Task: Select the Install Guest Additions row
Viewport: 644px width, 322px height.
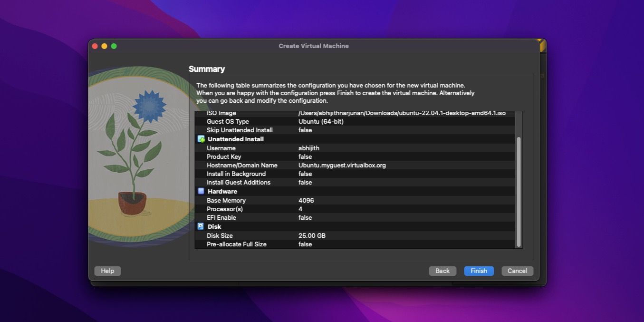Action: click(x=285, y=182)
